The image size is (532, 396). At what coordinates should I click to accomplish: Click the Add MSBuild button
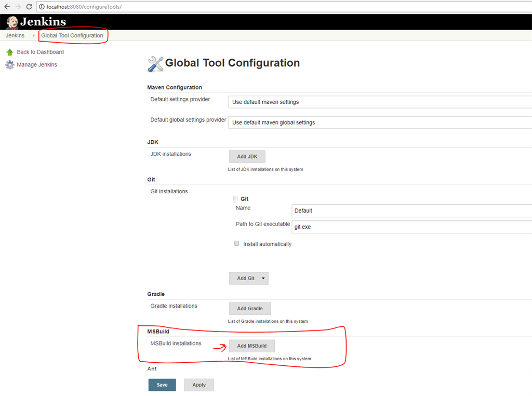pos(252,346)
